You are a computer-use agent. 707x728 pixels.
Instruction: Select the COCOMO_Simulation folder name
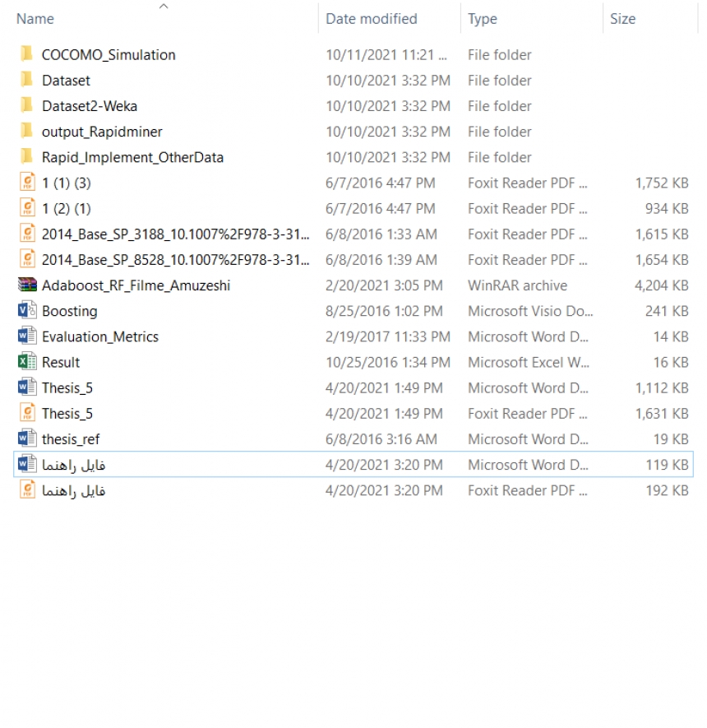(109, 55)
